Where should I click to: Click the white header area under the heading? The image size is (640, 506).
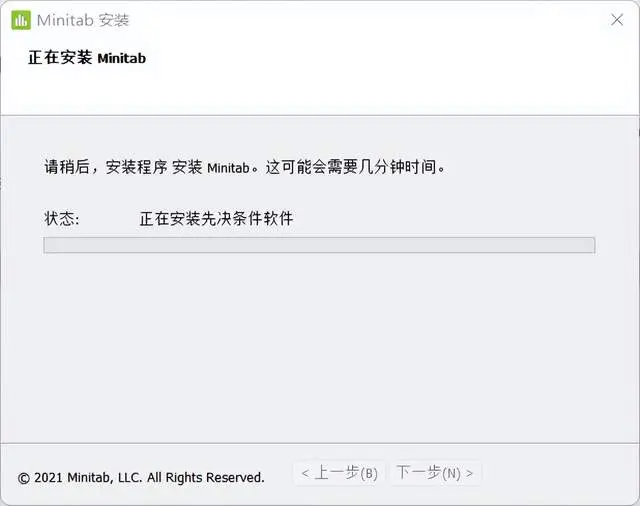(319, 92)
